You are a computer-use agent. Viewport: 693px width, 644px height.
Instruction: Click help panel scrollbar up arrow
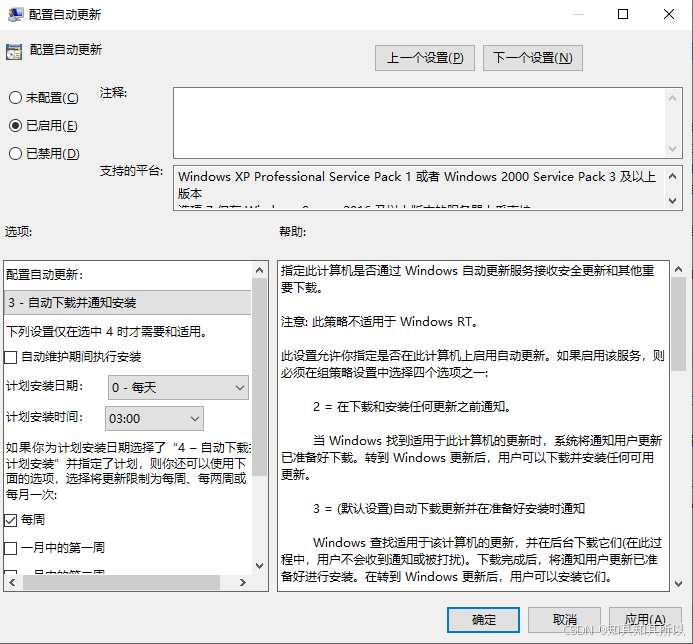[678, 269]
